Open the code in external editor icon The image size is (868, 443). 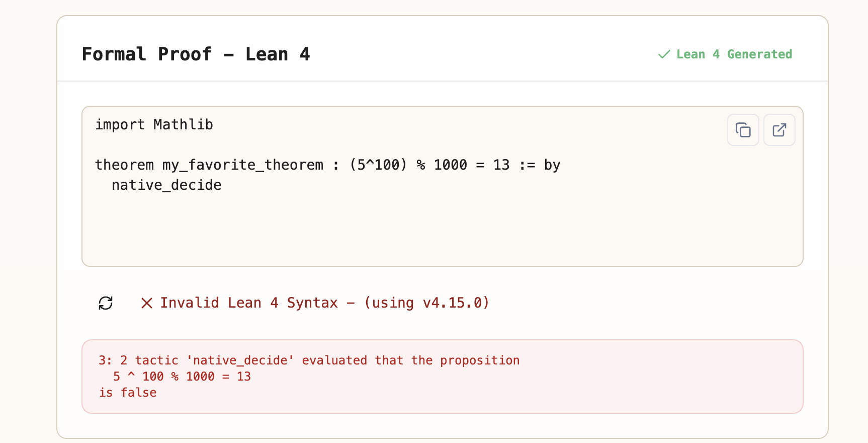pos(779,130)
